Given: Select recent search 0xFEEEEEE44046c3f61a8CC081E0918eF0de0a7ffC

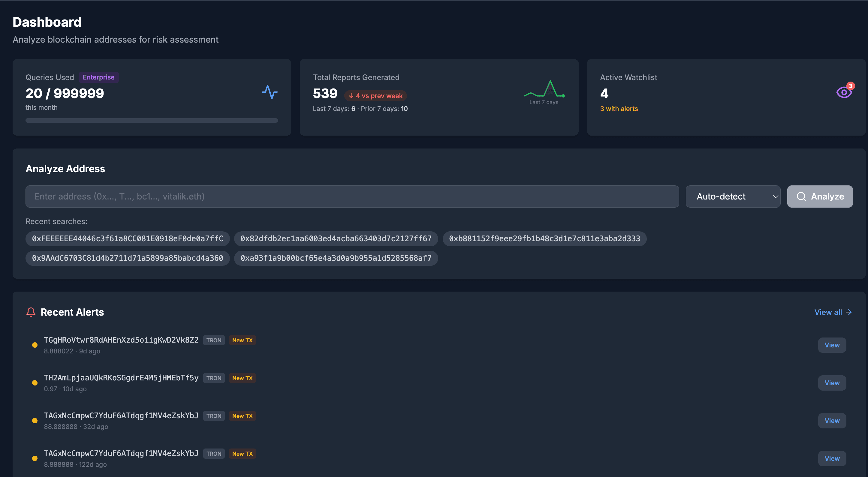Looking at the screenshot, I should coord(127,238).
